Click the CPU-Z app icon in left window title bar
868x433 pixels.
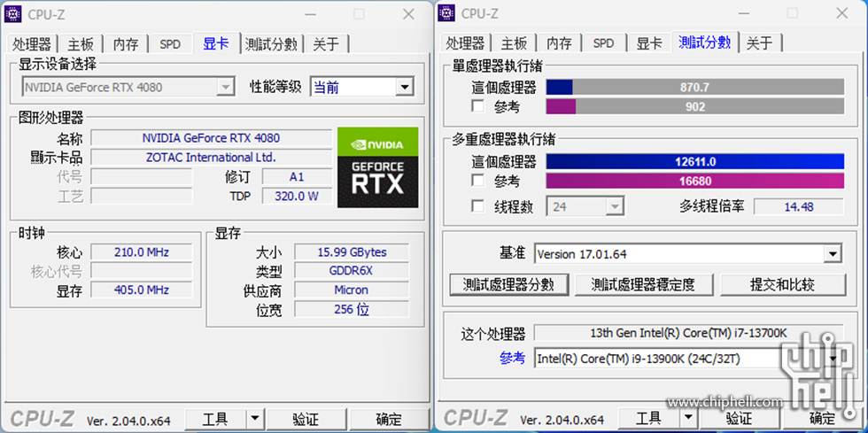13,14
